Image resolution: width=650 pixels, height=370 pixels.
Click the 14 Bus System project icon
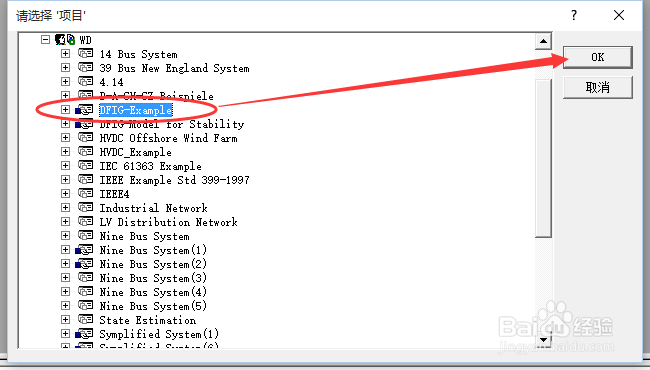coord(85,53)
